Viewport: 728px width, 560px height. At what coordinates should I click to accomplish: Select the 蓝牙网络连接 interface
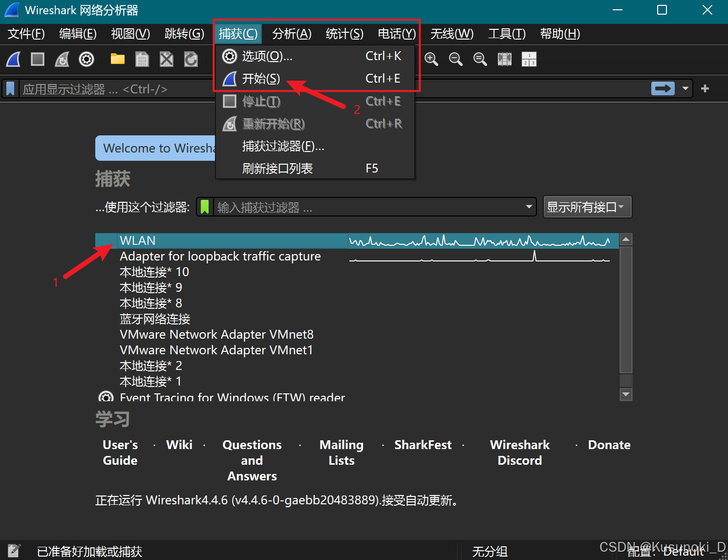pos(357,319)
